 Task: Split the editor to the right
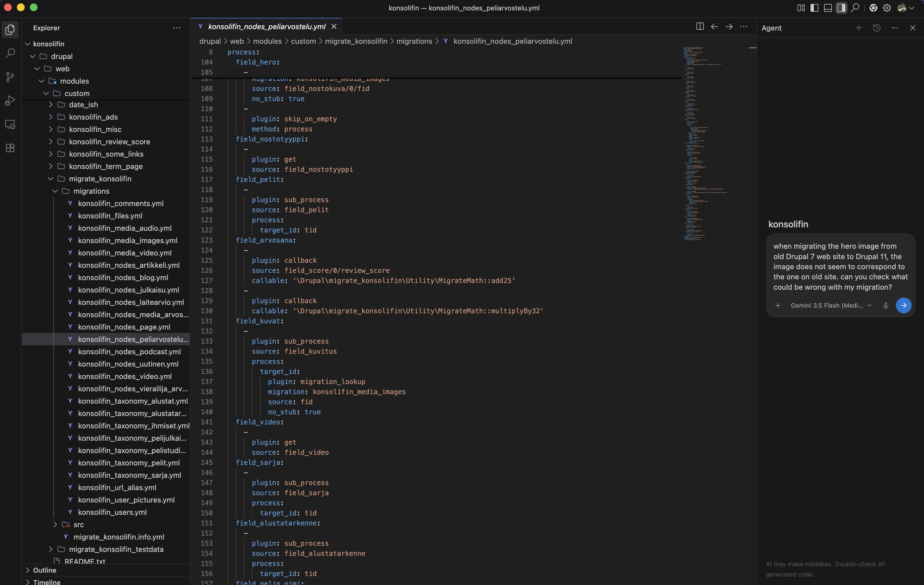(x=700, y=26)
